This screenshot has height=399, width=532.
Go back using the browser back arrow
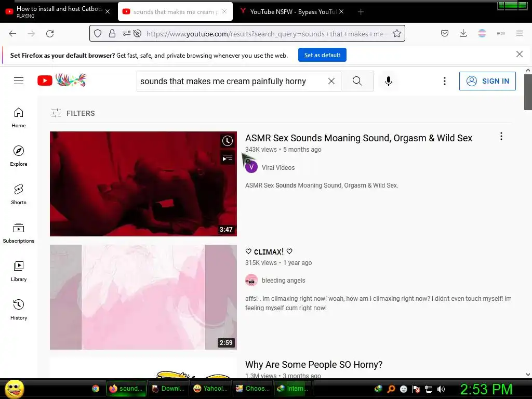click(x=12, y=34)
